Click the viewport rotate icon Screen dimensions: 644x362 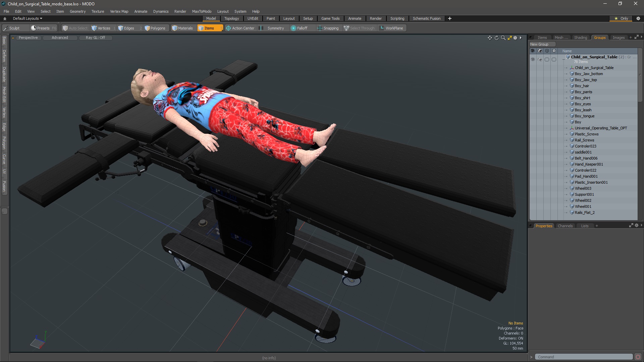[496, 38]
